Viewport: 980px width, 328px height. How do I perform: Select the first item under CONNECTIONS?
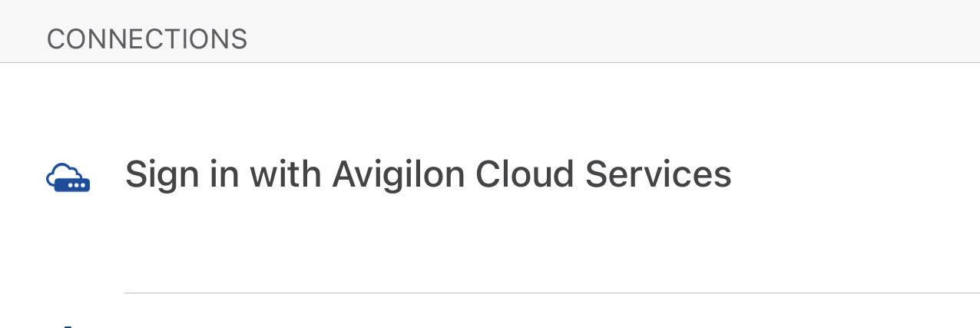pyautogui.click(x=490, y=177)
